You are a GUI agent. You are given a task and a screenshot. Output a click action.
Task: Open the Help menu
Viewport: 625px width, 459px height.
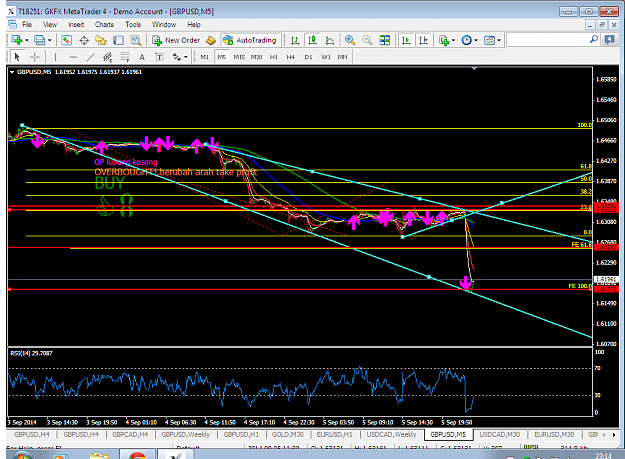[x=194, y=24]
